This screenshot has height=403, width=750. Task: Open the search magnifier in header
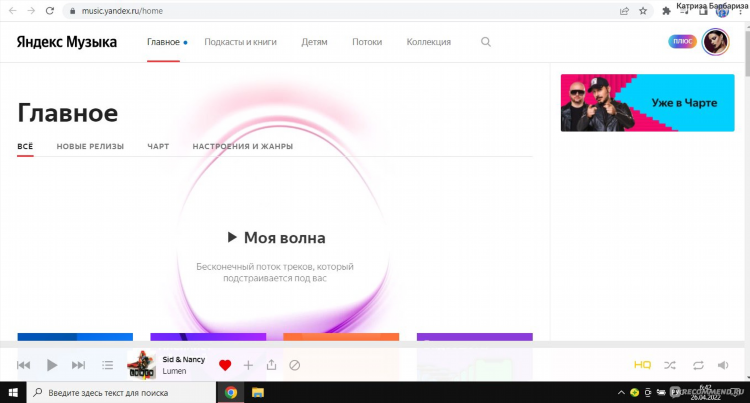485,42
